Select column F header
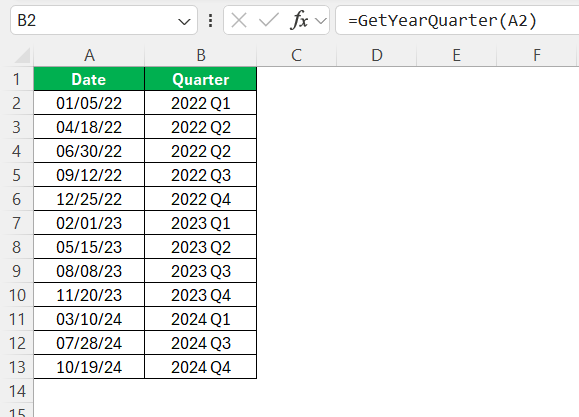This screenshot has width=579, height=417. [537, 55]
